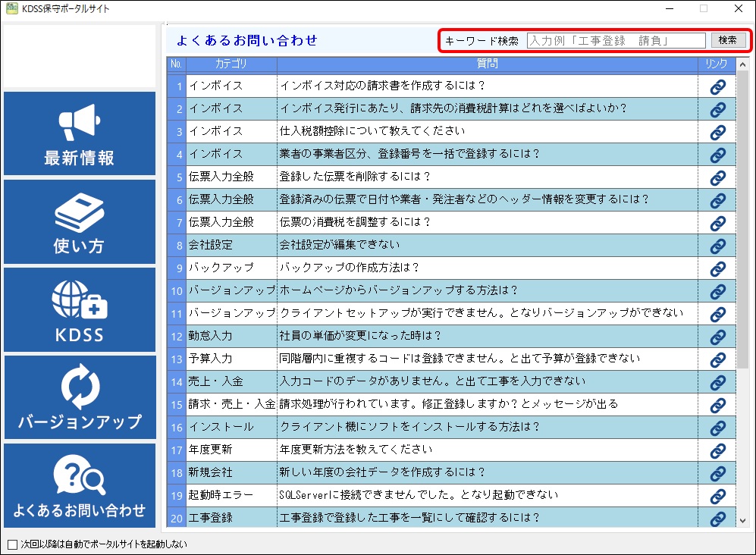
Task: Open link icon for 伝票の消費税を調整
Action: (717, 223)
